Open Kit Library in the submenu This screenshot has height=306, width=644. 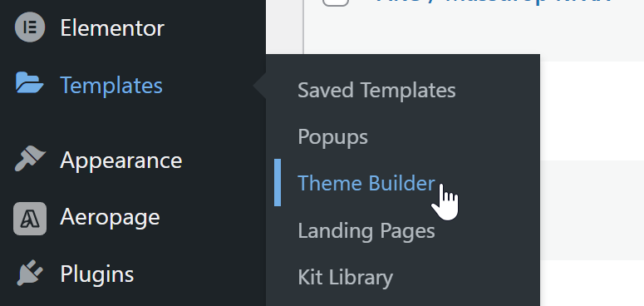(x=346, y=277)
